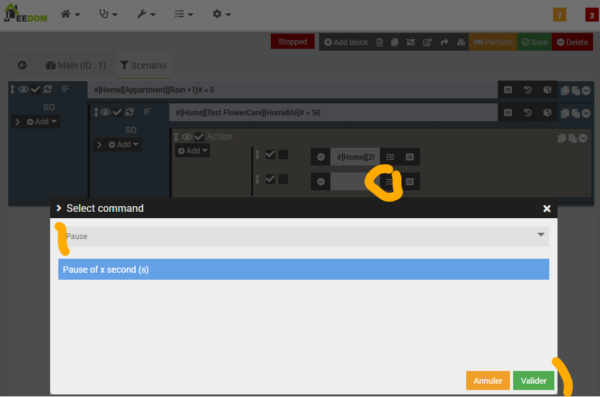Select the Pause of x second (s) entry
This screenshot has height=397, width=600.
(303, 270)
